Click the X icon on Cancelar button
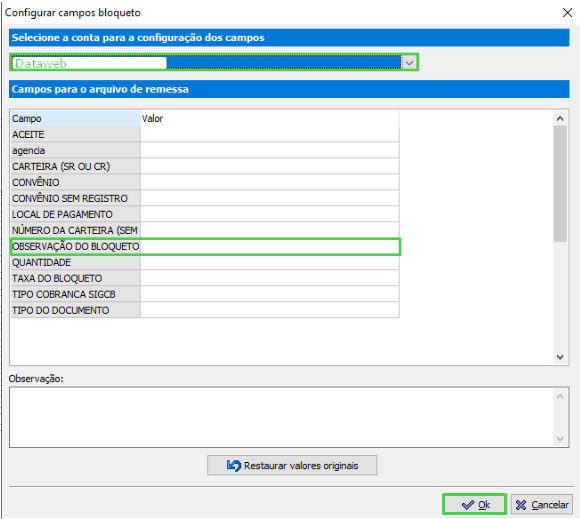 click(x=521, y=505)
